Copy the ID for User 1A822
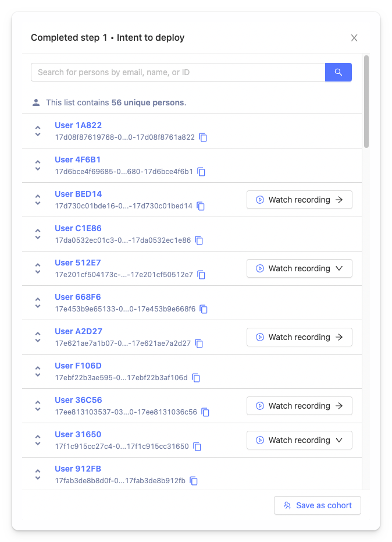Image resolution: width=392 pixels, height=542 pixels. (x=203, y=137)
